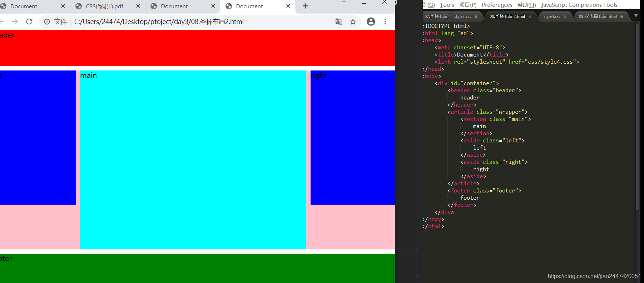644x283 pixels.
Task: Click the forward navigation arrow
Action: (x=15, y=22)
